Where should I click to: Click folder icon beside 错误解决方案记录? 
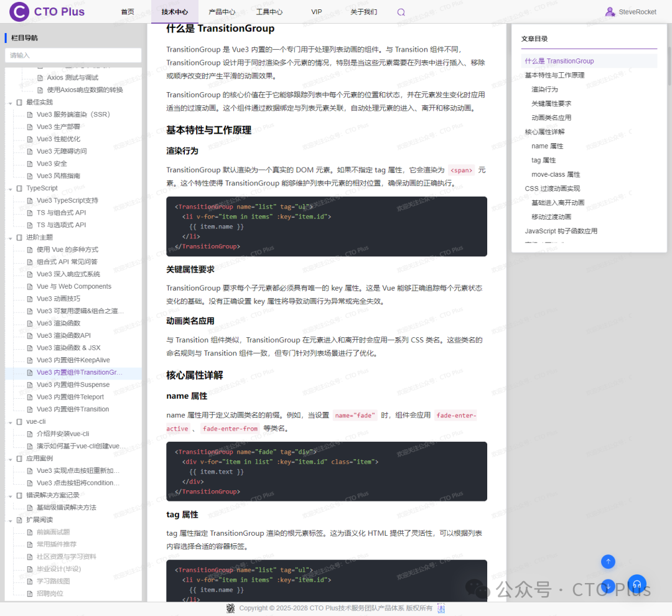click(19, 495)
